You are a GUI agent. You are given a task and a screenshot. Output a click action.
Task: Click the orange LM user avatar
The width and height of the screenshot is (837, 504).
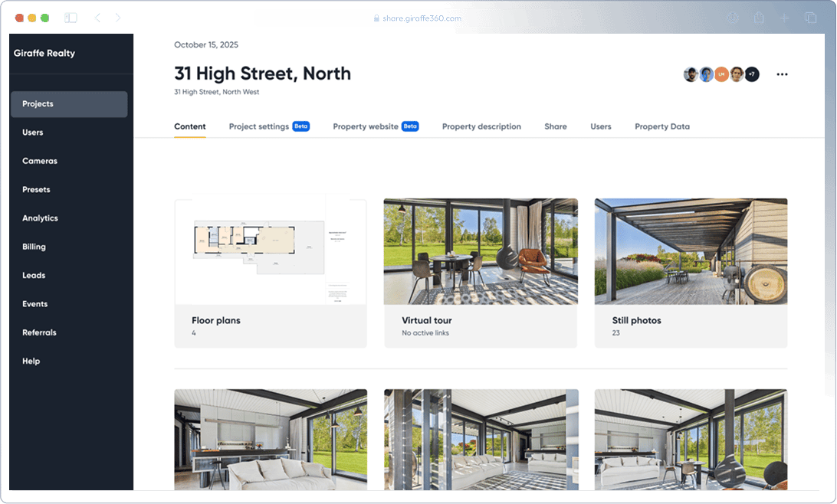721,74
